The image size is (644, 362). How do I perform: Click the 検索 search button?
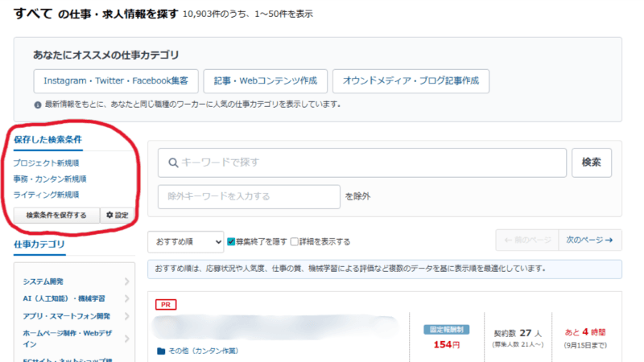tap(592, 162)
